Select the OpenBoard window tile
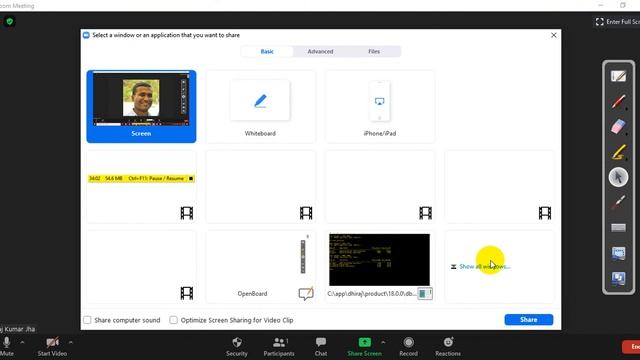640x360 pixels. pos(260,267)
